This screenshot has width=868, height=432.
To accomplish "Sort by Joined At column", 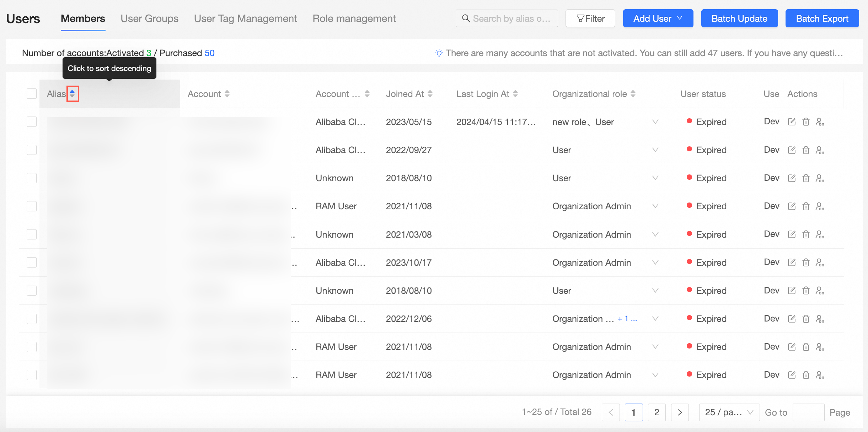I will pos(430,94).
